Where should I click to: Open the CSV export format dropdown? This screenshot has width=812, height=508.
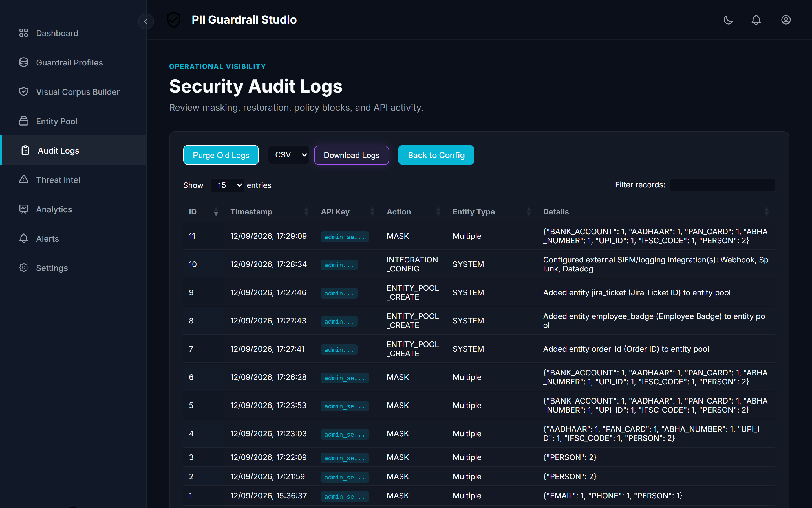(x=288, y=155)
